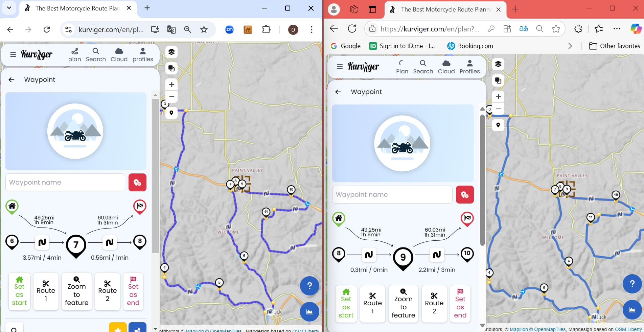Toggle routing mode between waypoints 7 and 8
The height and width of the screenshot is (332, 644).
110,242
